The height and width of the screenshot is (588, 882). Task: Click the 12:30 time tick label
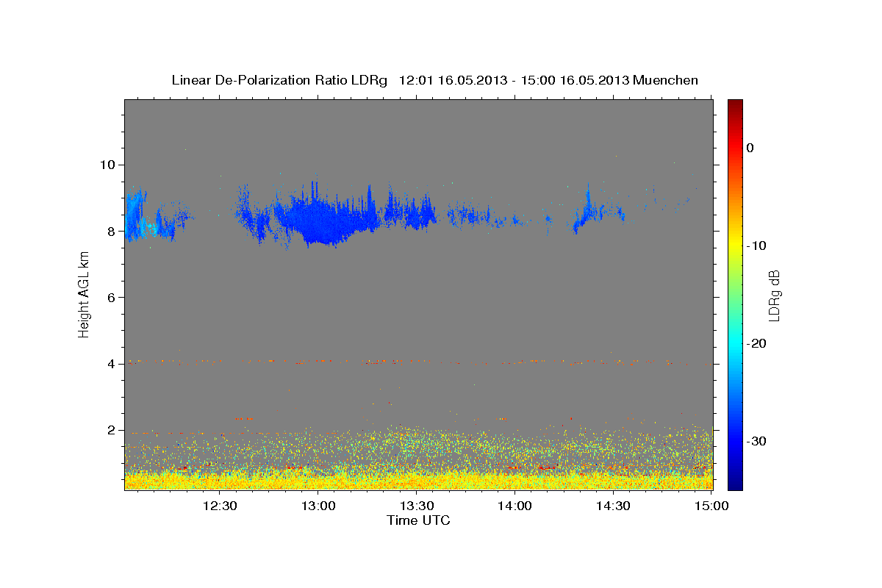pyautogui.click(x=219, y=506)
